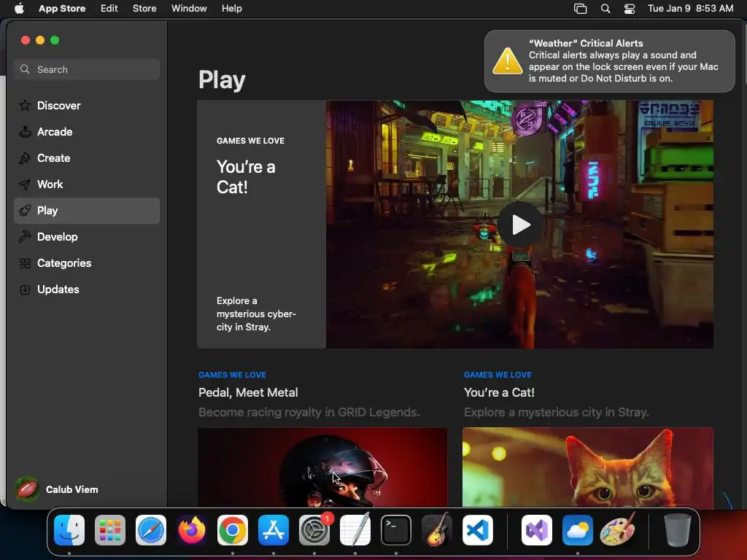This screenshot has width=747, height=560.
Task: Click the date and time clock
Action: (x=690, y=8)
